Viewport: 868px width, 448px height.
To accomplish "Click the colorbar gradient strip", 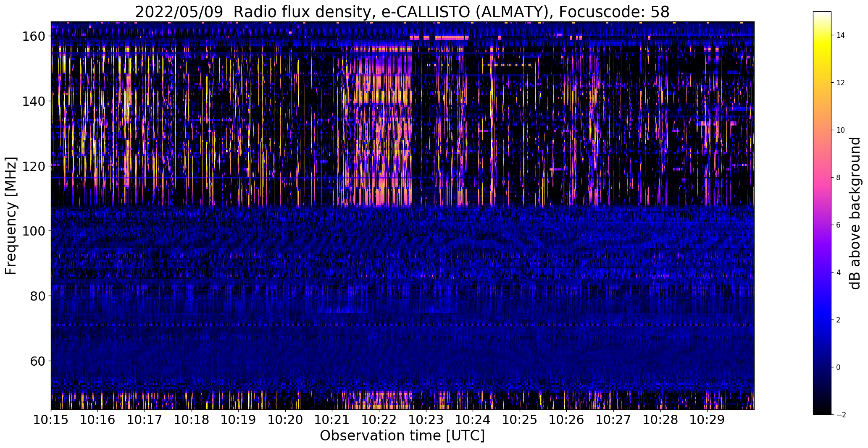I will point(822,213).
